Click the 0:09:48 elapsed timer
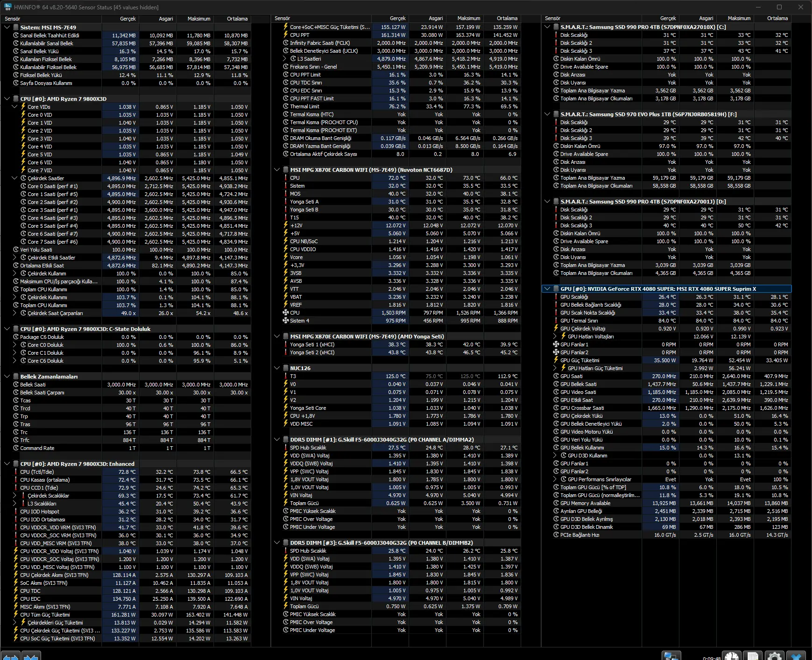This screenshot has height=660, width=812. 712,658
